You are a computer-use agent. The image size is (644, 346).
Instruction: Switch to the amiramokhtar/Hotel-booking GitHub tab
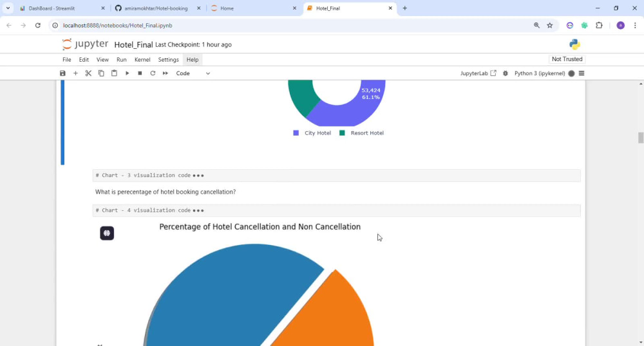(x=156, y=8)
